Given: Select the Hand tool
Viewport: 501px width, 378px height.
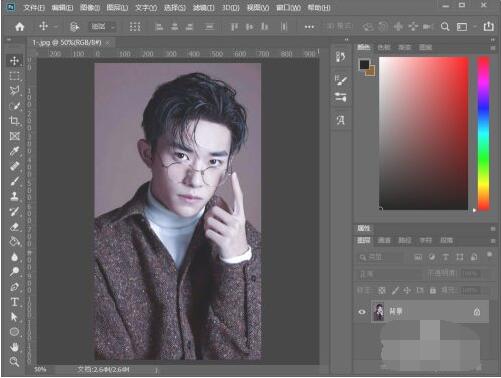Looking at the screenshot, I should point(14,347).
